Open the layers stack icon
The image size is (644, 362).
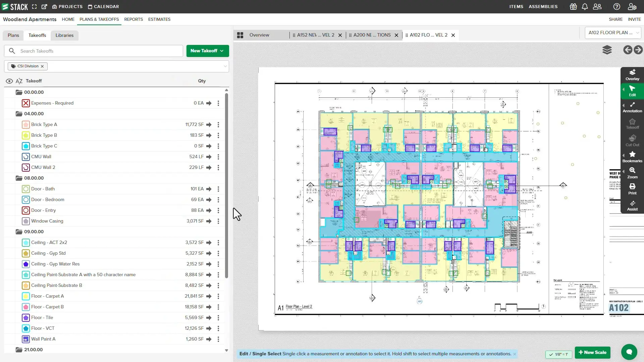coord(607,50)
